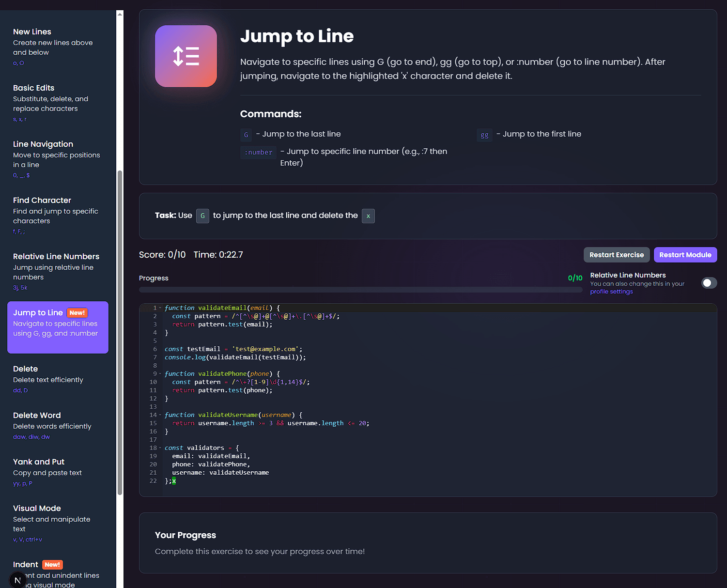Click the x badge in the task description
This screenshot has width=727, height=588.
point(368,216)
